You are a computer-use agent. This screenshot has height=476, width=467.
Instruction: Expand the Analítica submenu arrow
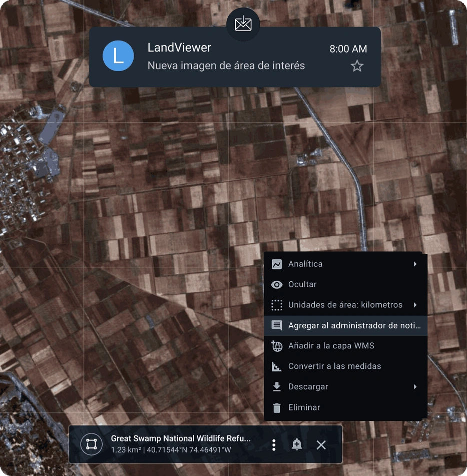click(415, 264)
